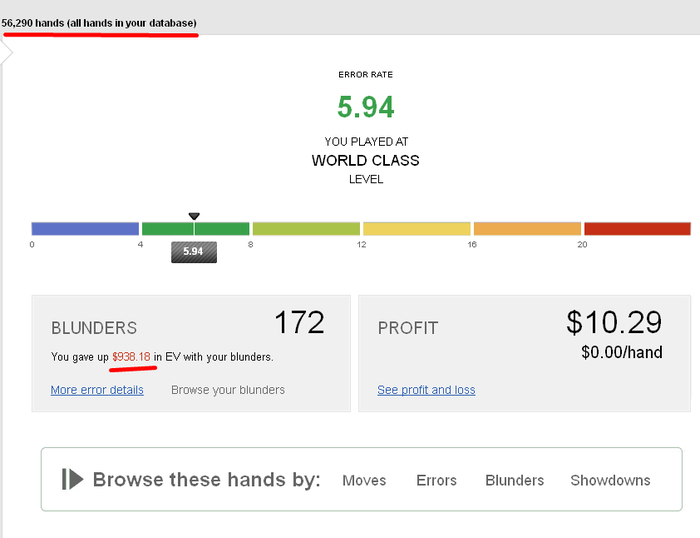Click the ERROR RATE label

click(x=366, y=75)
